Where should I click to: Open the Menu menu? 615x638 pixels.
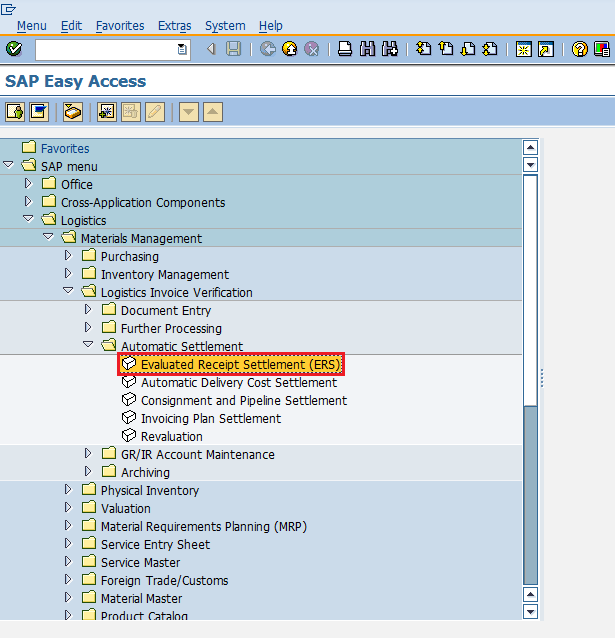32,26
